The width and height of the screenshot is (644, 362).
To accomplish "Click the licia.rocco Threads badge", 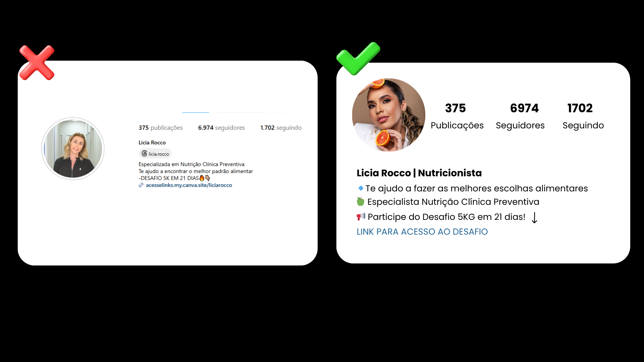I will click(x=155, y=154).
